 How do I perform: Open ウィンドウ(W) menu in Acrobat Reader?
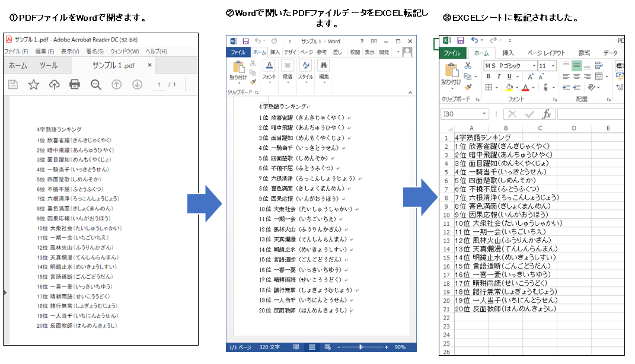pyautogui.click(x=125, y=52)
